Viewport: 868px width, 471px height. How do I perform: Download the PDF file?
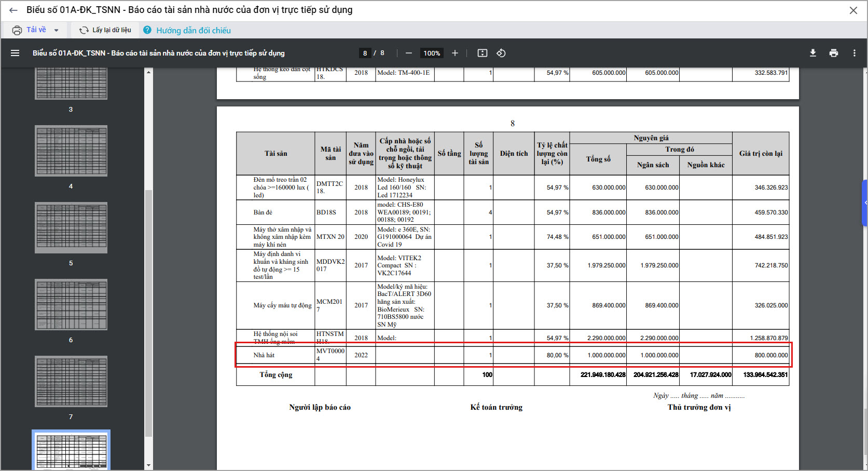click(x=813, y=53)
